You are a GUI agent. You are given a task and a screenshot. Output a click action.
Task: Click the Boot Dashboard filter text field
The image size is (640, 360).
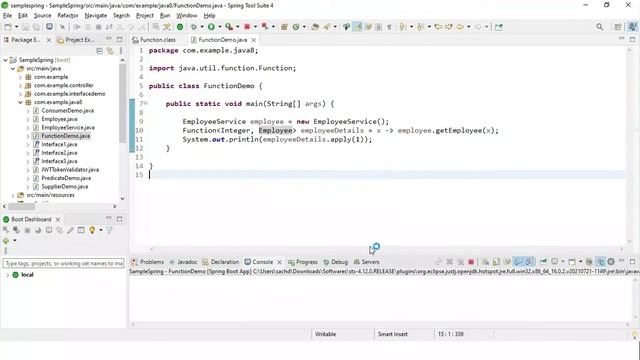click(63, 263)
